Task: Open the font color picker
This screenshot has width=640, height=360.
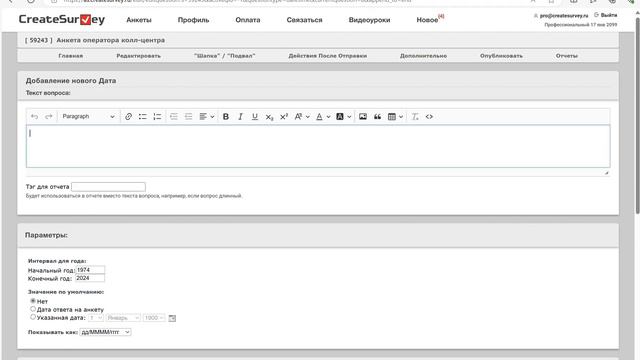Action: point(323,117)
